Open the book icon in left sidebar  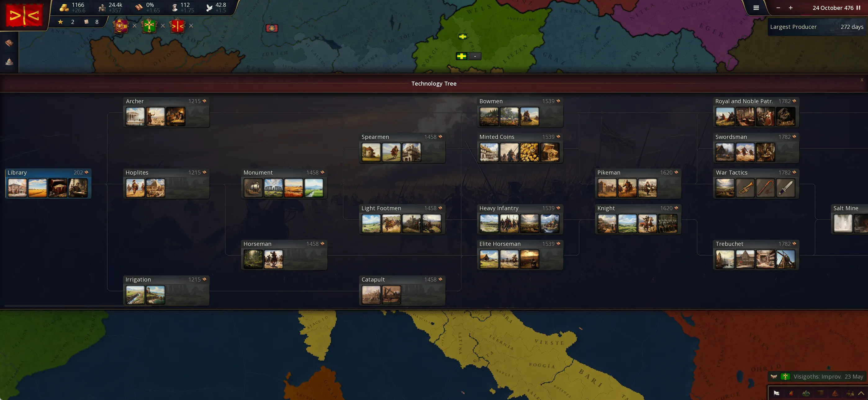pyautogui.click(x=9, y=43)
